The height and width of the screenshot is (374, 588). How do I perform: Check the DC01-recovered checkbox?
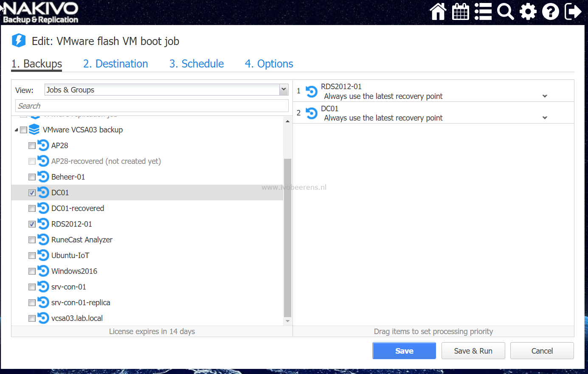pos(32,208)
